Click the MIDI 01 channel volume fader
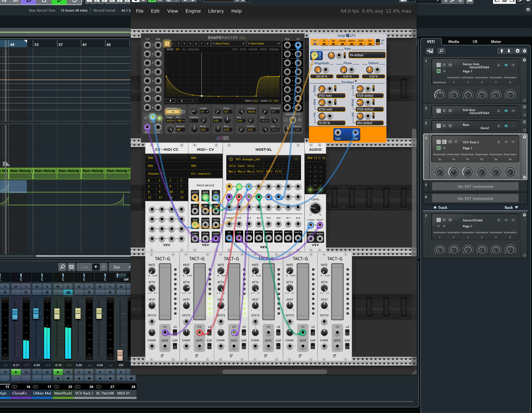 point(120,355)
